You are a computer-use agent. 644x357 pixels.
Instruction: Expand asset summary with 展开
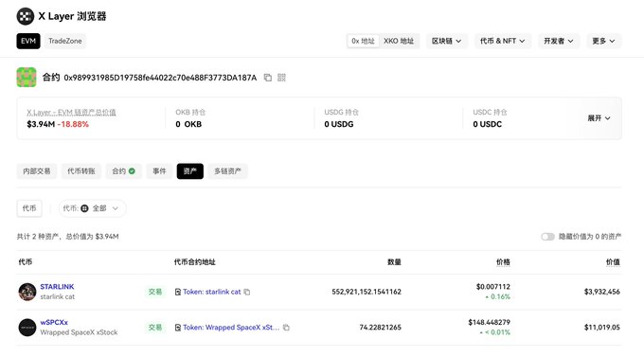[x=599, y=118]
